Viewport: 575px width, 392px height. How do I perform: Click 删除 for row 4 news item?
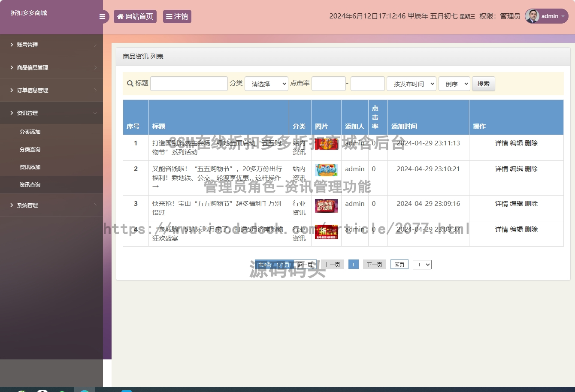531,229
